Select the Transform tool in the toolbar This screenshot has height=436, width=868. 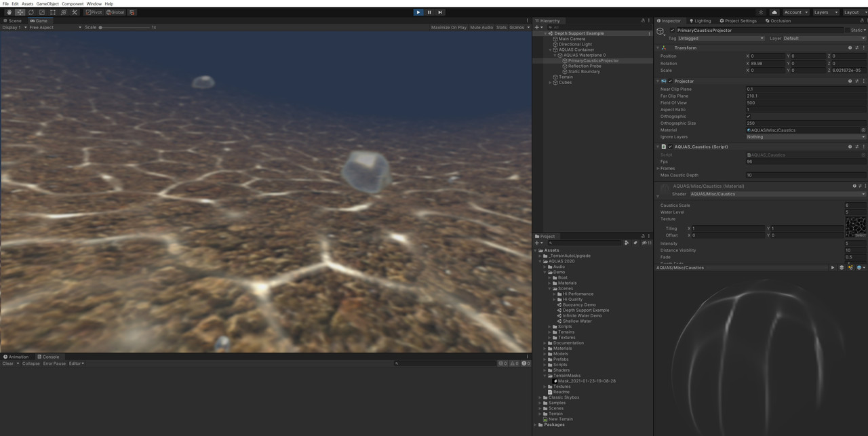coord(63,12)
